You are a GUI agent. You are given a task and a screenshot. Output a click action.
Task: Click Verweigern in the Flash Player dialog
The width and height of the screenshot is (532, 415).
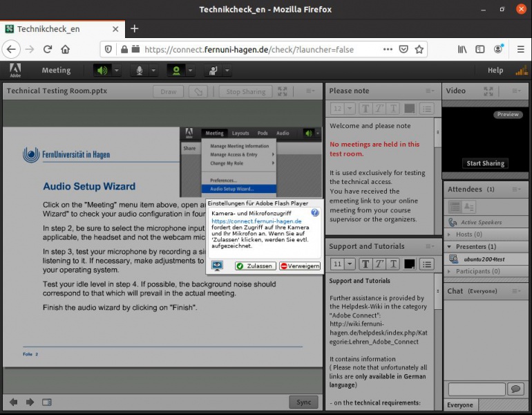click(300, 266)
